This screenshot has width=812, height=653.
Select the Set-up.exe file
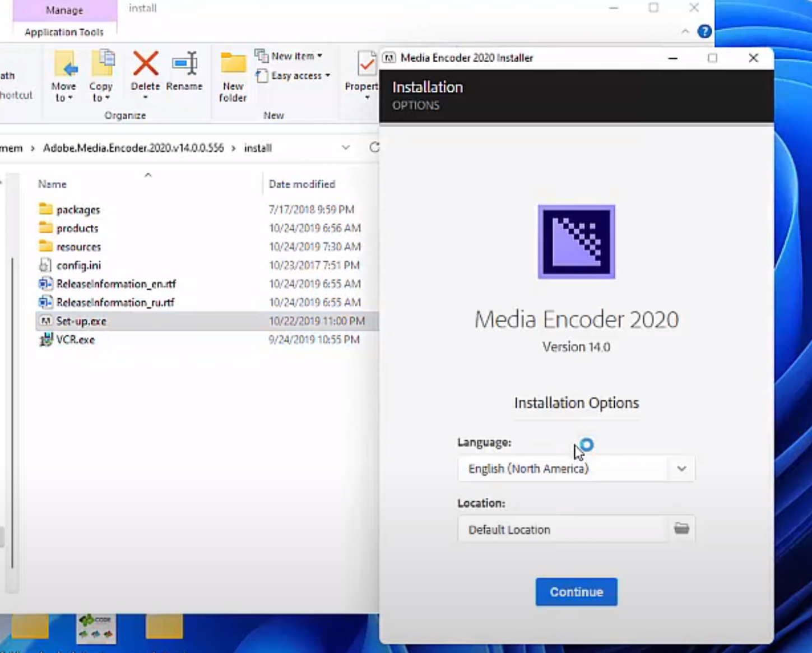click(81, 321)
